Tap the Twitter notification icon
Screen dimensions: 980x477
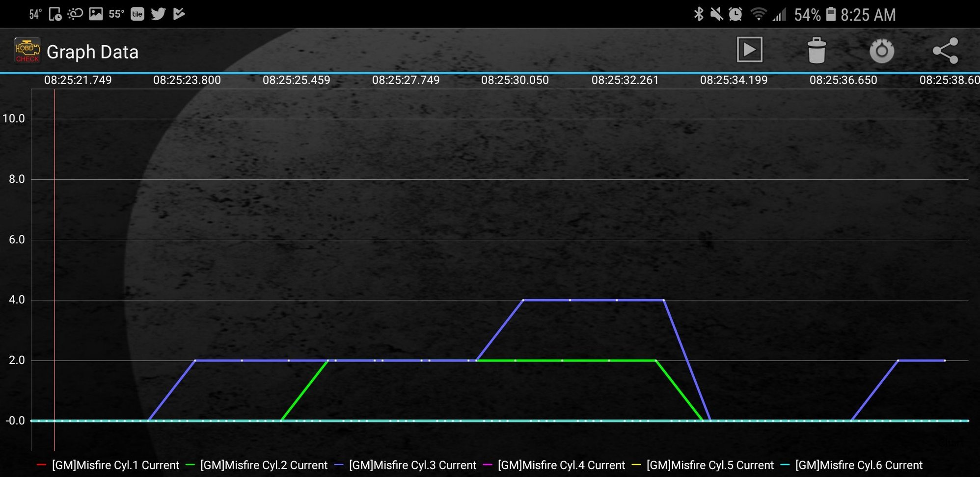158,14
